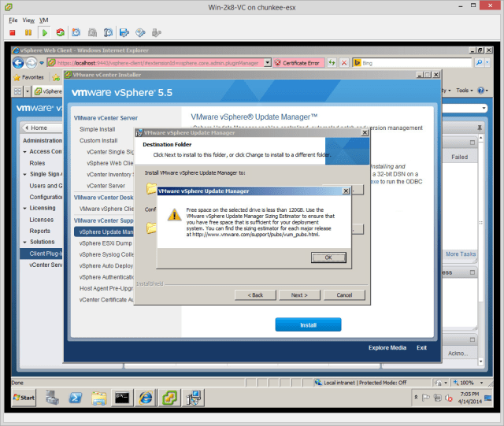Click the Certificate Error warning
The image size is (504, 426).
pyautogui.click(x=298, y=63)
